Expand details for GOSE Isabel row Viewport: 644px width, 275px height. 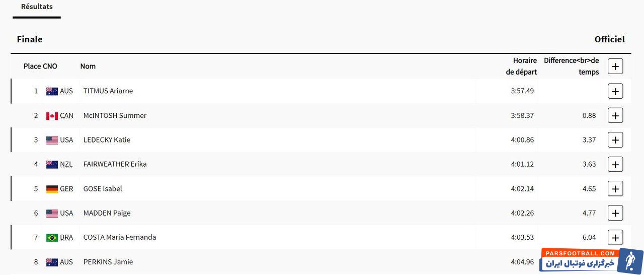(615, 189)
